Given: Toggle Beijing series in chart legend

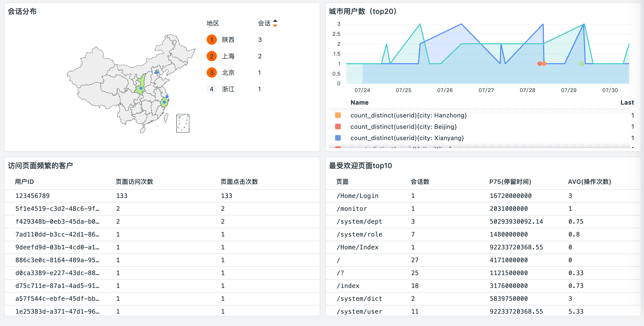Looking at the screenshot, I should pos(403,127).
